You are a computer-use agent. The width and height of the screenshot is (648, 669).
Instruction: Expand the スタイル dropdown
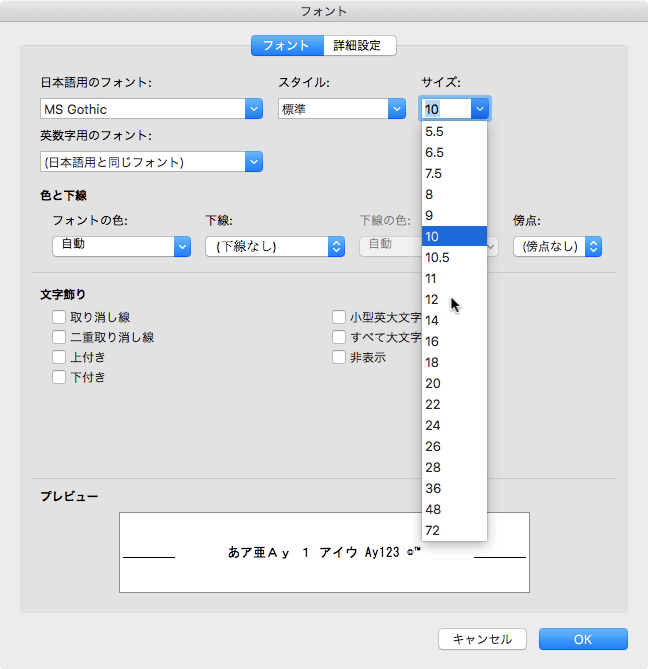pyautogui.click(x=396, y=109)
